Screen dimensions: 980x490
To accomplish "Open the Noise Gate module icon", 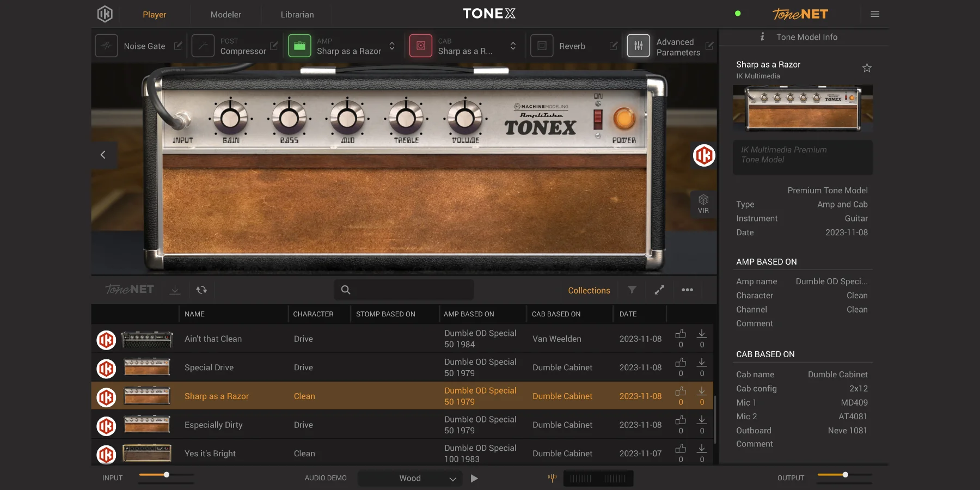I will (x=106, y=46).
